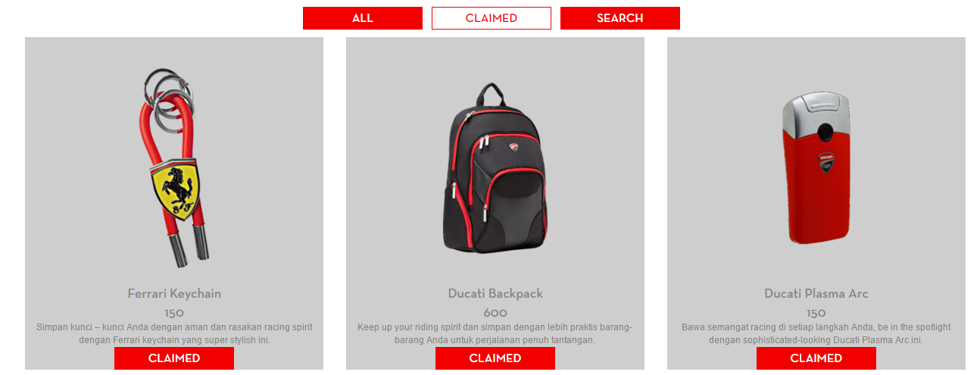Image resolution: width=980 pixels, height=375 pixels.
Task: Click the Ducati logo on red lighter
Action: click(825, 161)
